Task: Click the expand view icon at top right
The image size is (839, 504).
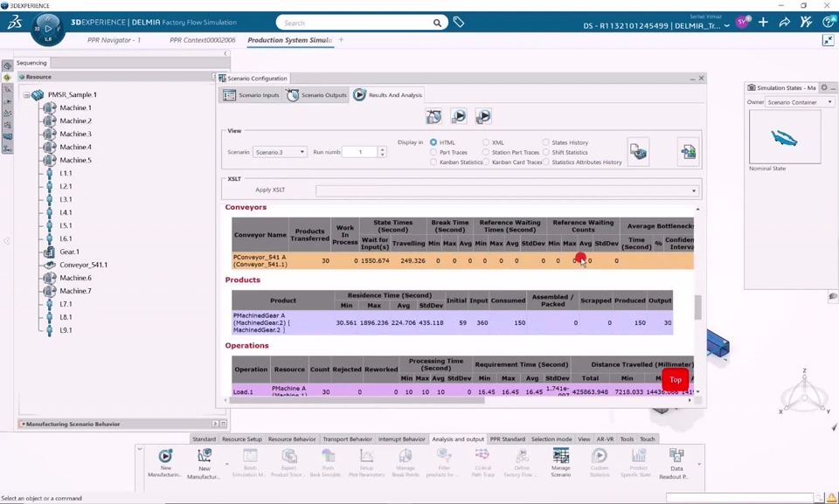Action: tap(828, 40)
